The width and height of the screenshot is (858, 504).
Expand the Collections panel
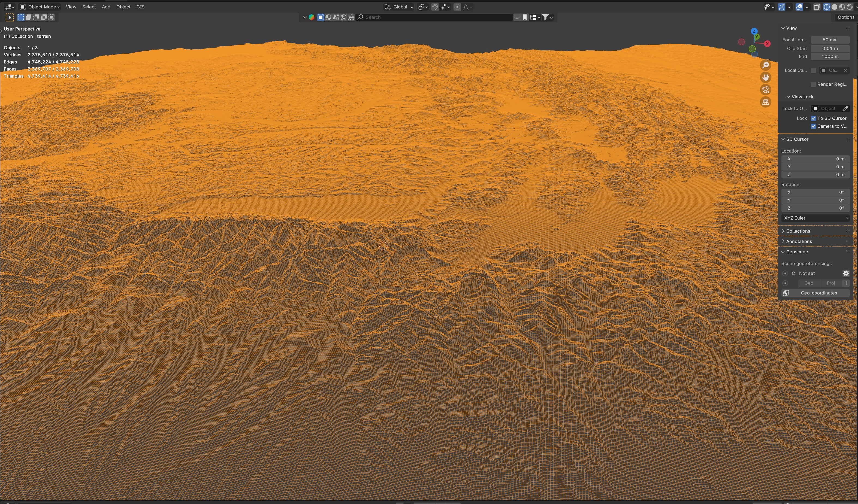[x=798, y=231]
